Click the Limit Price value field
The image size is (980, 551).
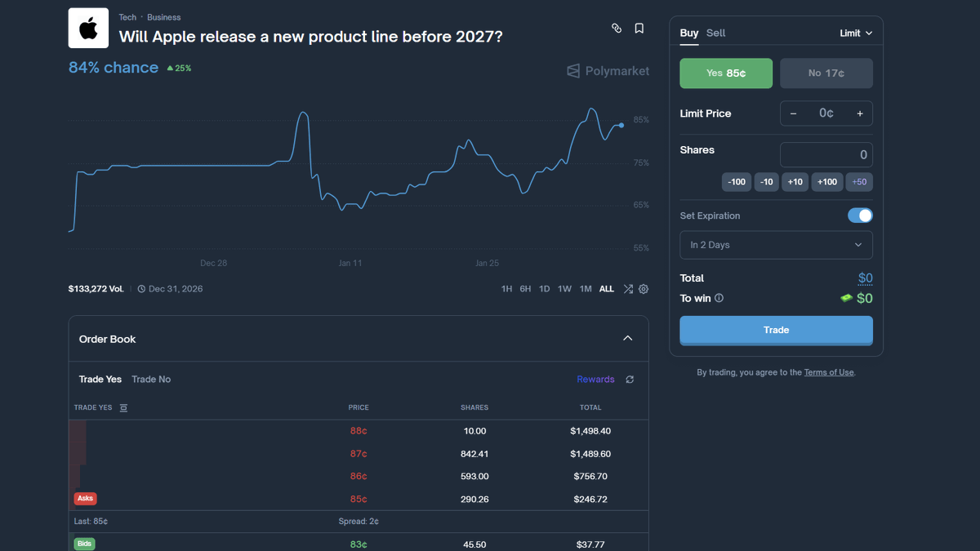[x=826, y=113]
